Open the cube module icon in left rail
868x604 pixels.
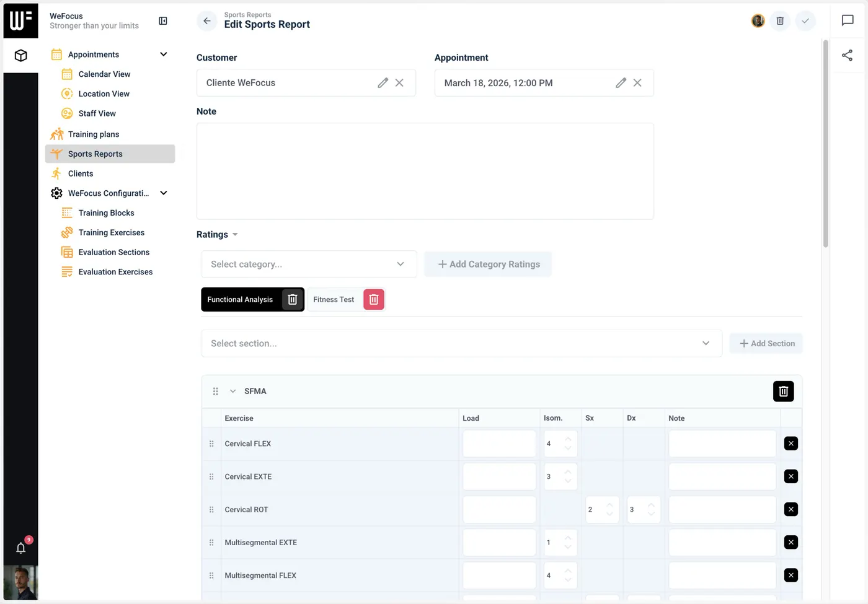tap(20, 56)
